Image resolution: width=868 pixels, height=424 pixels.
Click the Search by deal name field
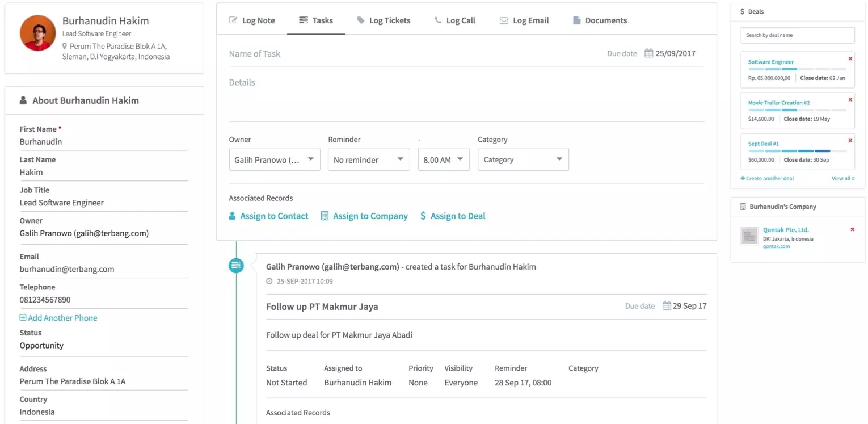click(797, 35)
